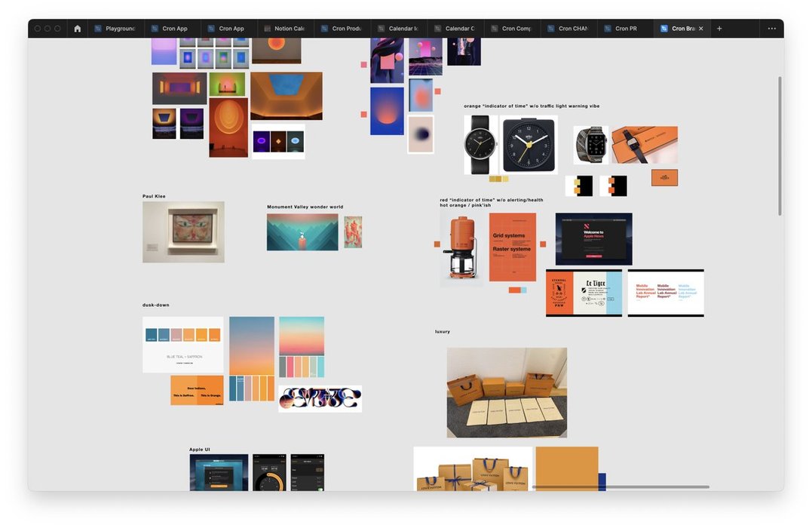Select the Welcome to Apple News screenshot
This screenshot has width=812, height=528.
pos(593,238)
